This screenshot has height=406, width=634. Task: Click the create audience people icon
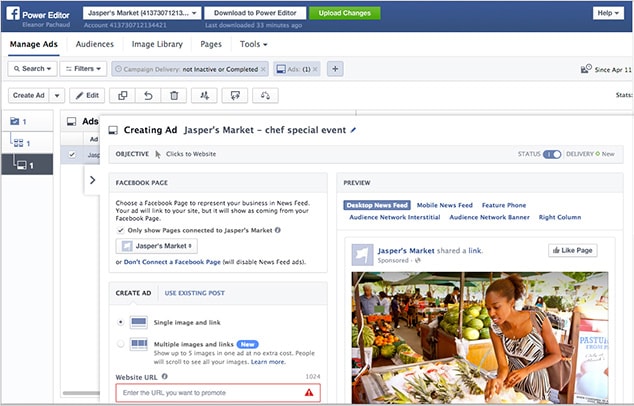[204, 95]
